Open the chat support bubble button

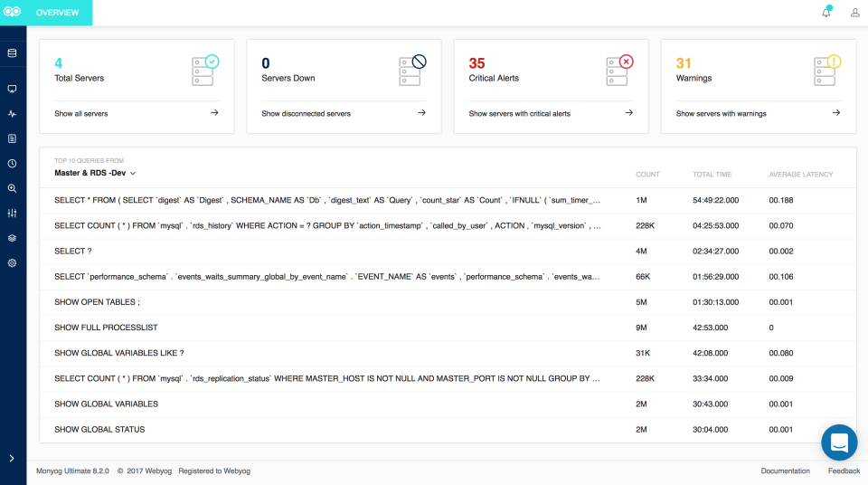(x=839, y=442)
